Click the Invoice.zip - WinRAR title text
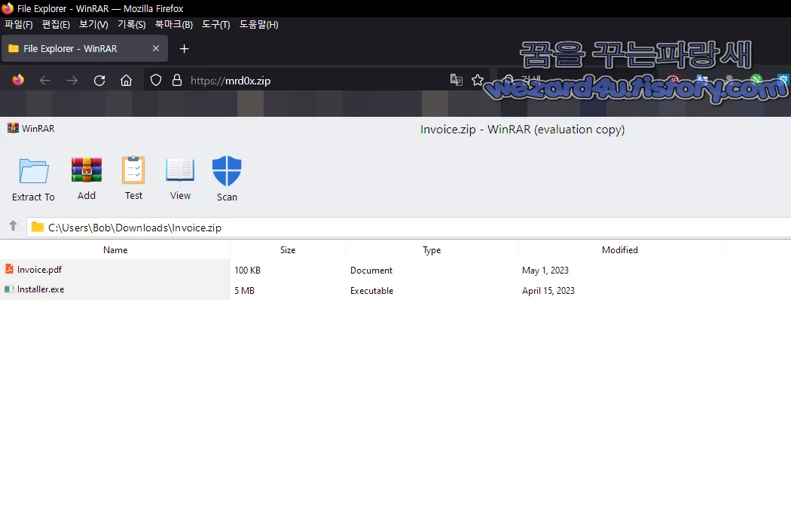This screenshot has height=532, width=791. (x=522, y=130)
